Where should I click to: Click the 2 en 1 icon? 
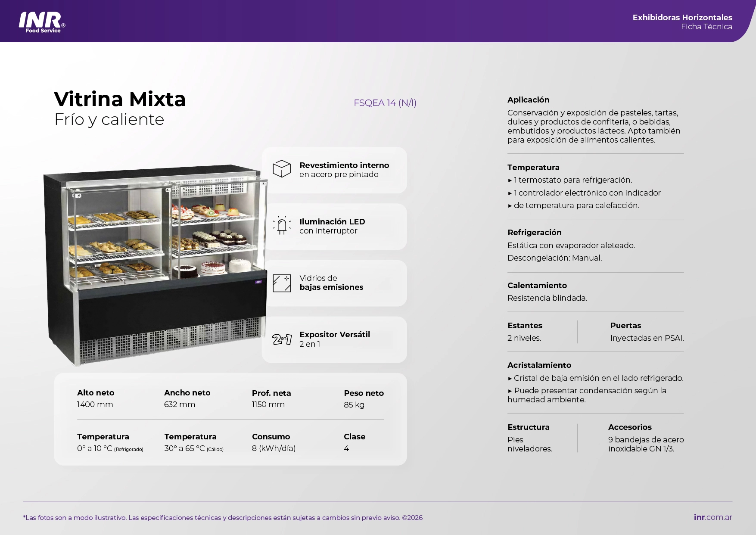pyautogui.click(x=282, y=339)
